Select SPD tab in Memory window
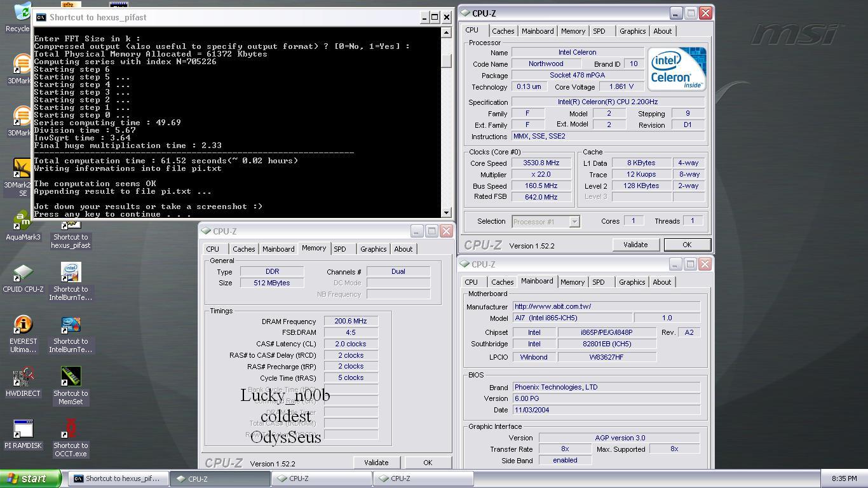Image resolution: width=868 pixels, height=488 pixels. [x=340, y=249]
